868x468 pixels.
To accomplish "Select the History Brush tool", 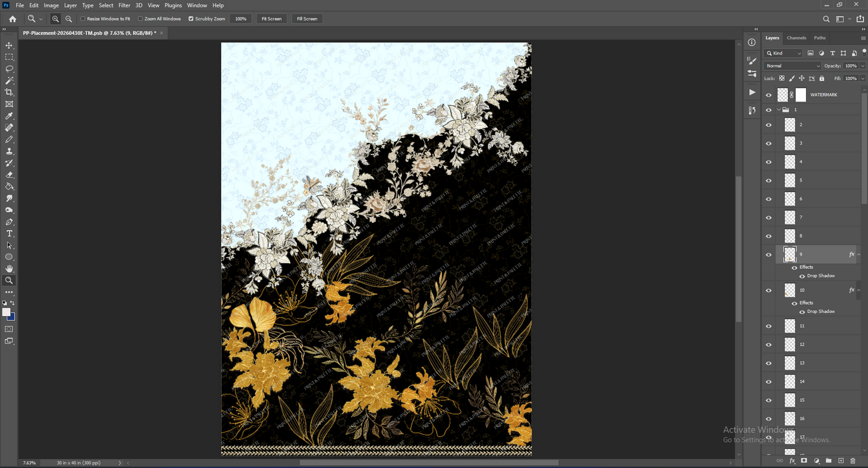I will click(x=9, y=163).
